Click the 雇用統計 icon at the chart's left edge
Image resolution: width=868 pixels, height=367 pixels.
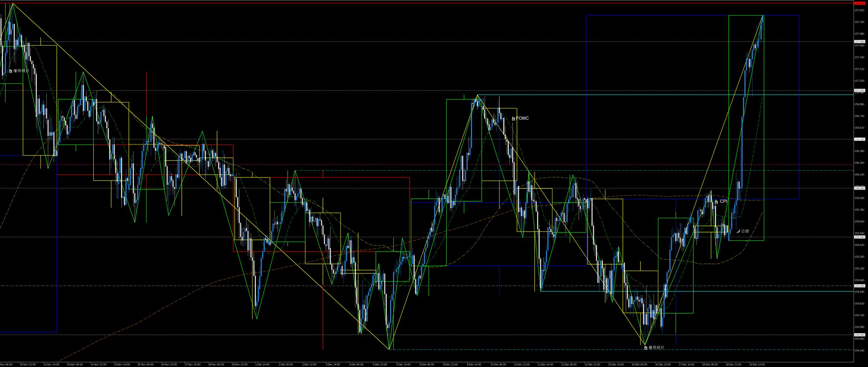tap(11, 71)
